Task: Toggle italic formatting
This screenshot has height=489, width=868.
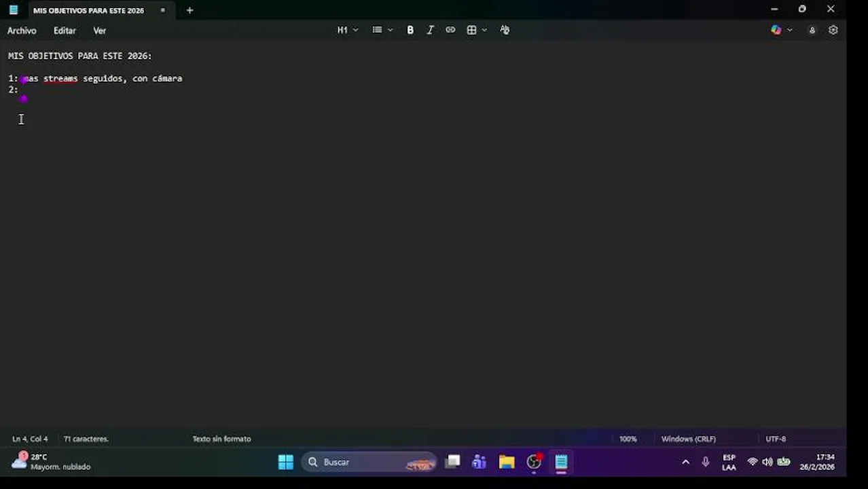Action: click(x=430, y=30)
